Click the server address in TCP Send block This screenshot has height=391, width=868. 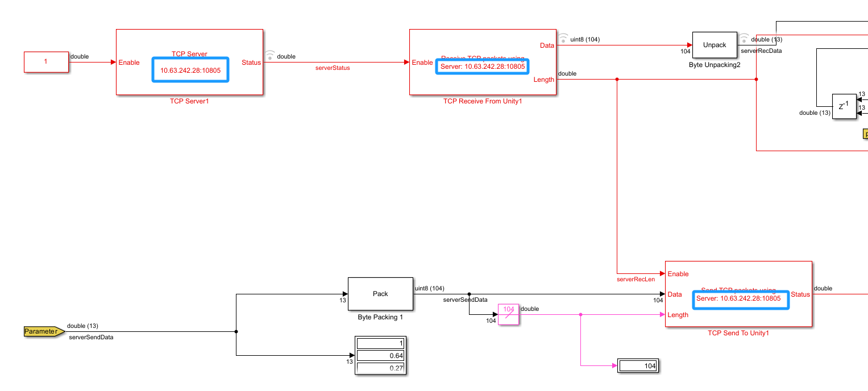pos(740,299)
